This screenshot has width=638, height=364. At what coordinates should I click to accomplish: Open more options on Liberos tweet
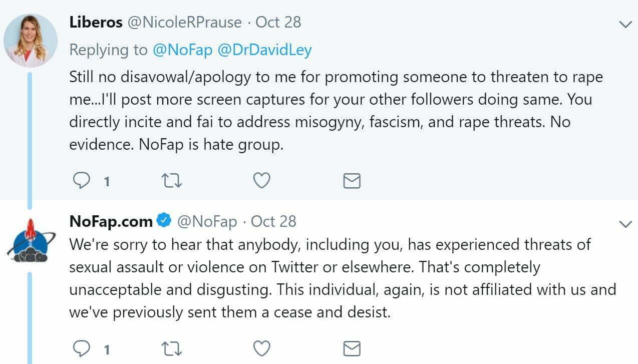pos(625,24)
